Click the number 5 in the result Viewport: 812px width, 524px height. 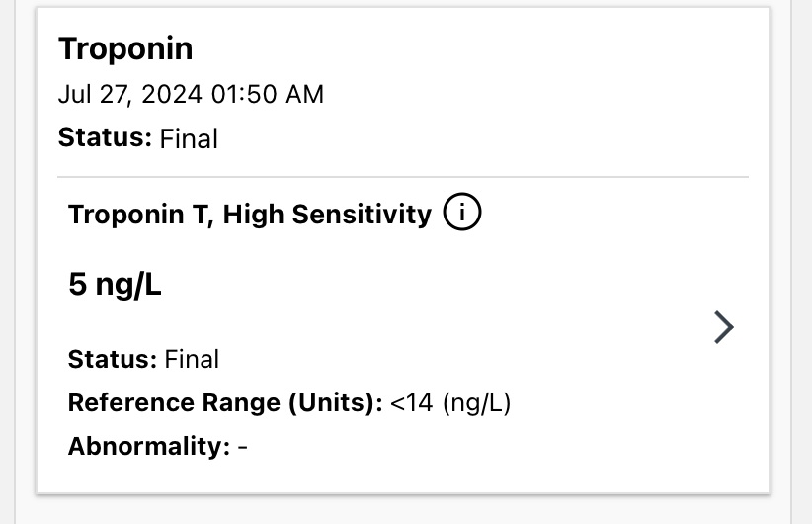(77, 285)
